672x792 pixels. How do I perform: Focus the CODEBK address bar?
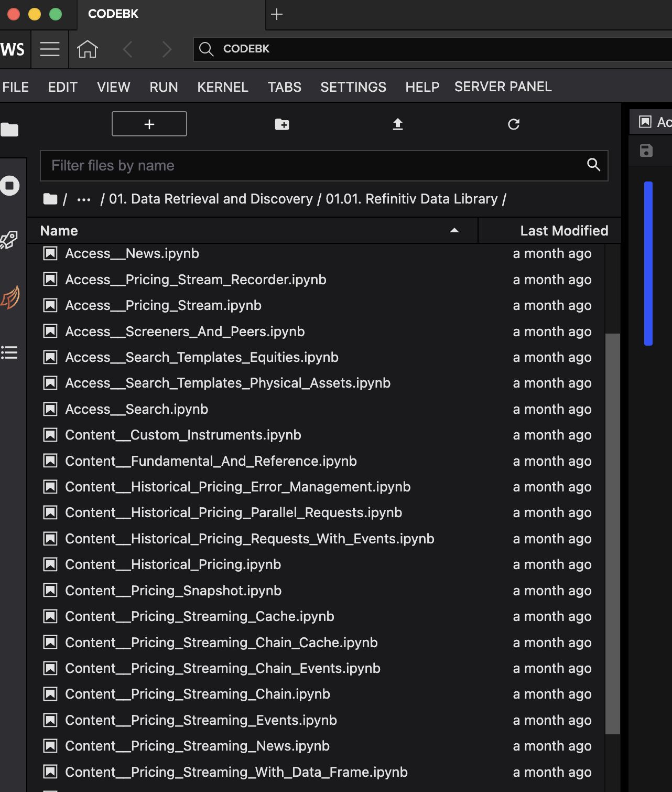coord(432,49)
